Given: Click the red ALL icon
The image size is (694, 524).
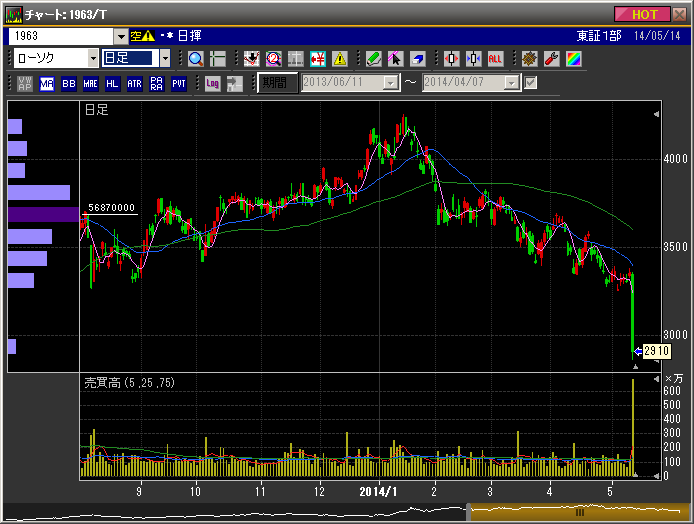Looking at the screenshot, I should click(495, 58).
